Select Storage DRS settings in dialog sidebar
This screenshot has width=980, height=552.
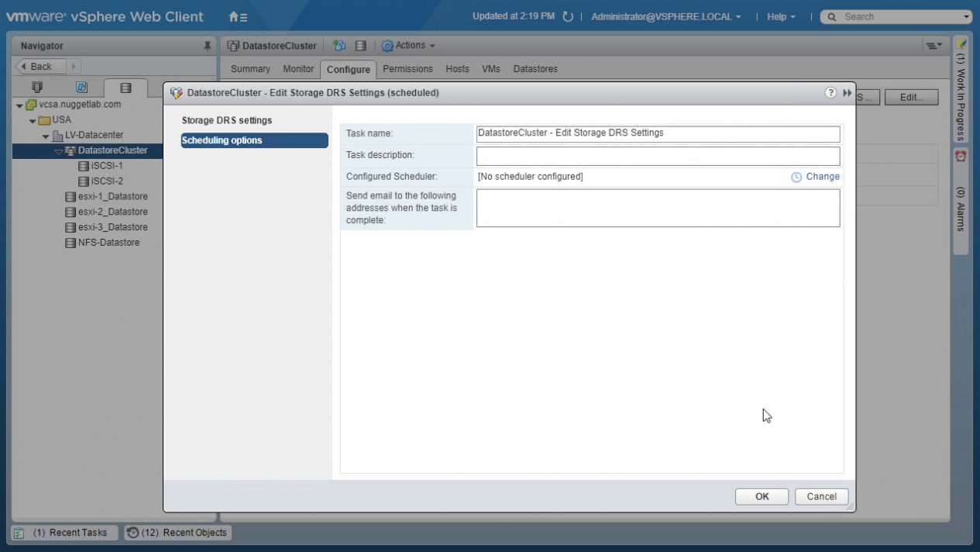[x=227, y=121]
